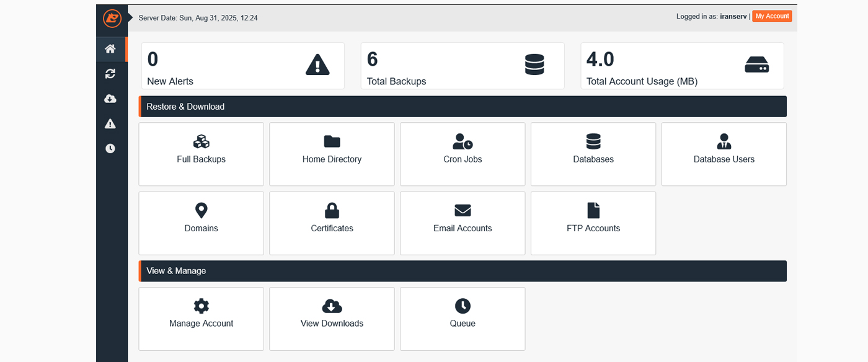Open the Alerts warning triangle in sidebar

pyautogui.click(x=110, y=123)
